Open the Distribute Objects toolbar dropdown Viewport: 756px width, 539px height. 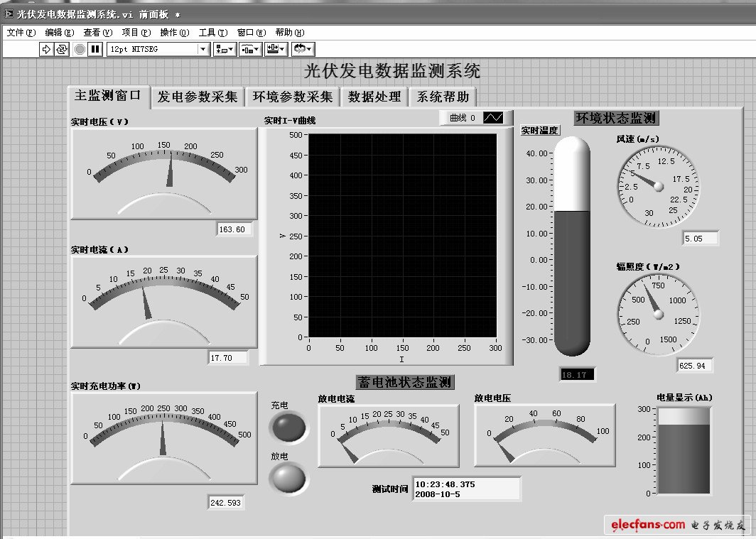[251, 49]
